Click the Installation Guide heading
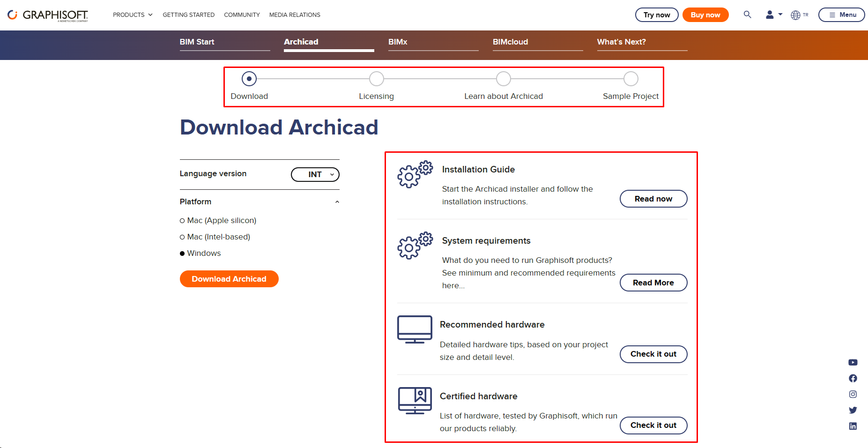Screen dimensions: 868x448 478,170
